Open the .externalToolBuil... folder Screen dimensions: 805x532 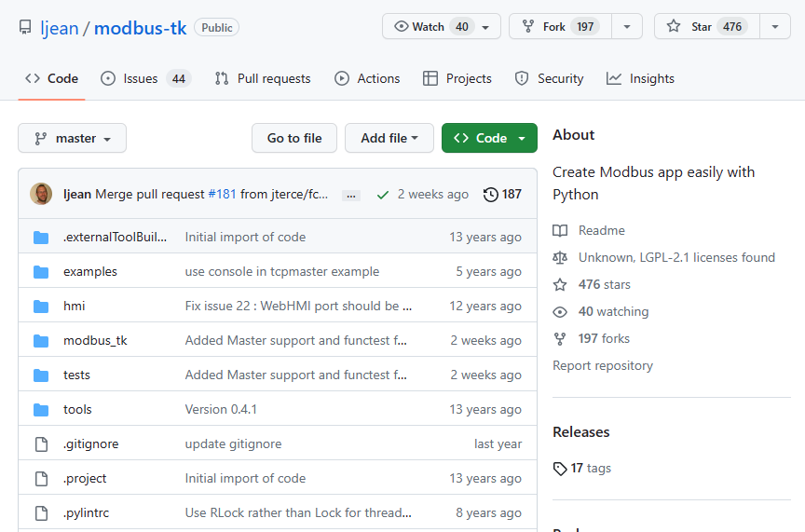[x=115, y=237]
